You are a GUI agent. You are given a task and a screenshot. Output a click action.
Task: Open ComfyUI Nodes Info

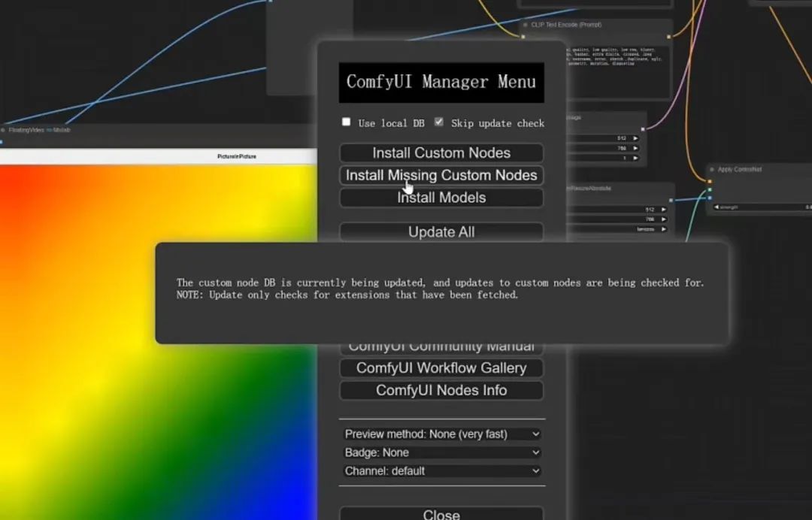coord(441,390)
